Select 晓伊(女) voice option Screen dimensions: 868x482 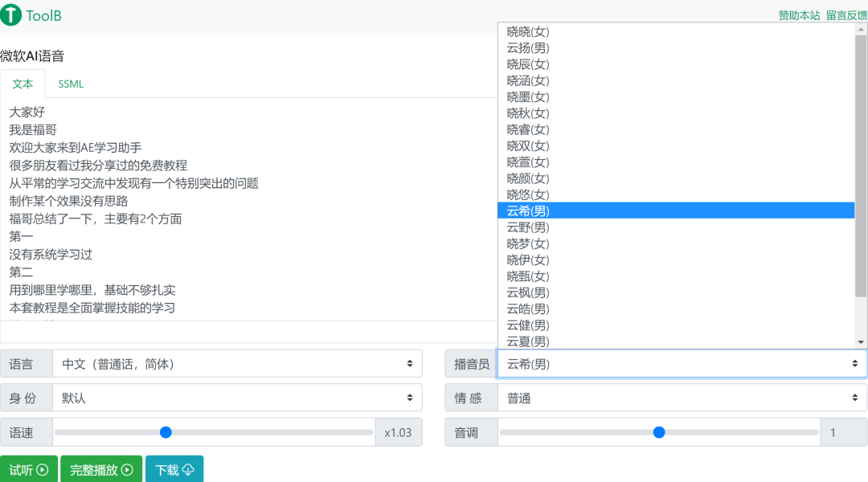coord(676,260)
